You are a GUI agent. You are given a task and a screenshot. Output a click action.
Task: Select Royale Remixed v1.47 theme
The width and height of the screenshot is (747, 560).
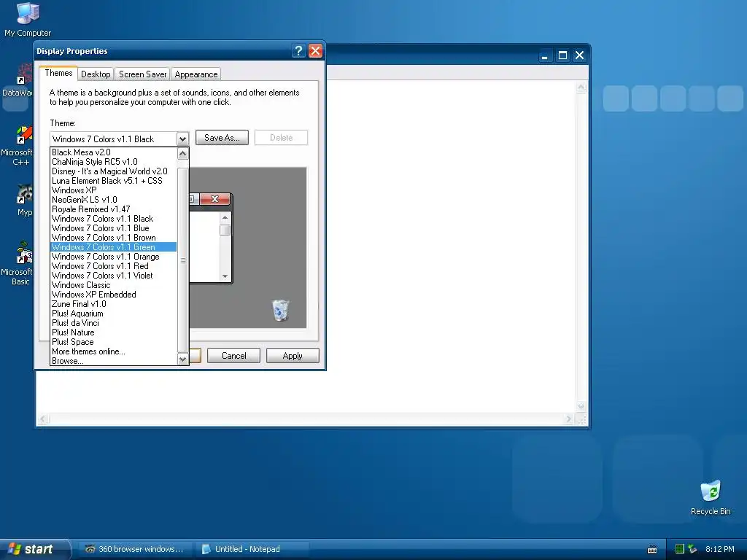[113, 209]
